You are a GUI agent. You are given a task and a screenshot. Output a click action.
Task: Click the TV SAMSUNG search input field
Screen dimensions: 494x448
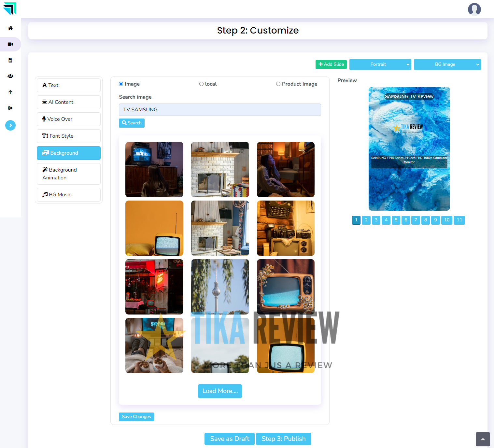[x=220, y=109]
